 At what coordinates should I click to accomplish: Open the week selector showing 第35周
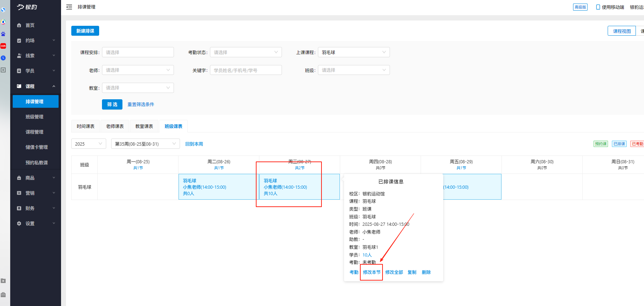pos(145,144)
